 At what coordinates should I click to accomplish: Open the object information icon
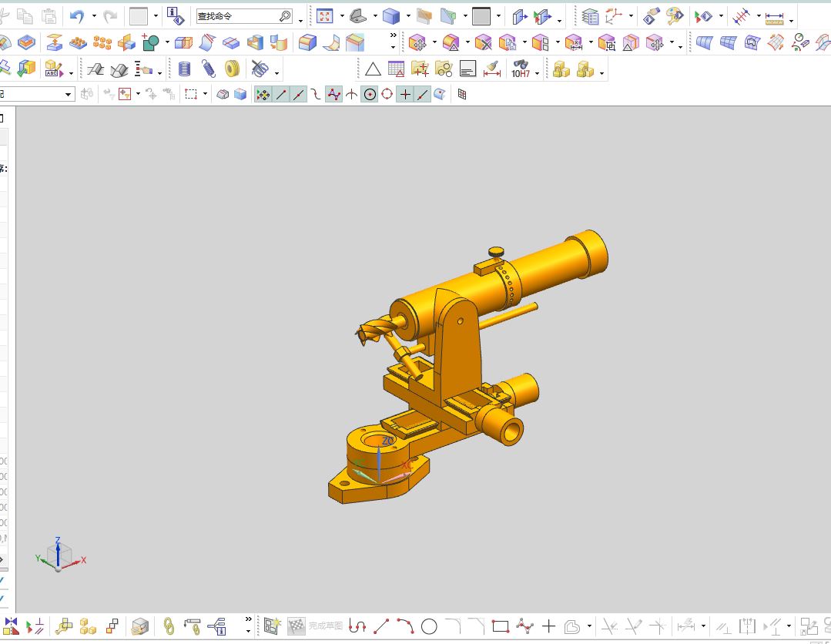tap(175, 16)
